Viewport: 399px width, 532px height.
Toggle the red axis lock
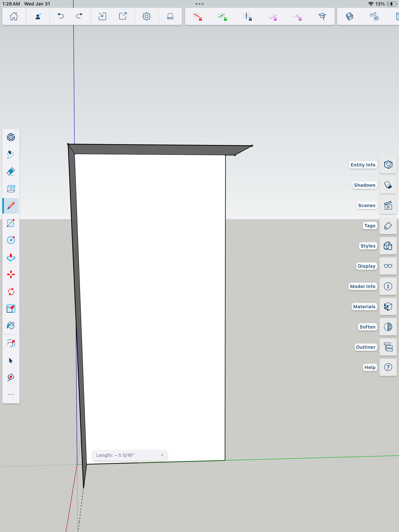(x=198, y=16)
